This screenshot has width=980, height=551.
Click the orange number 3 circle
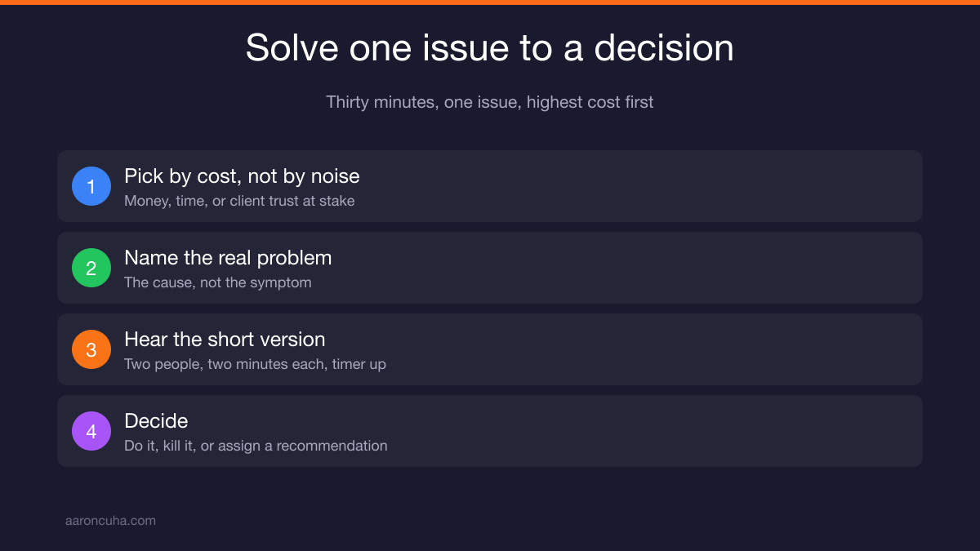[91, 349]
